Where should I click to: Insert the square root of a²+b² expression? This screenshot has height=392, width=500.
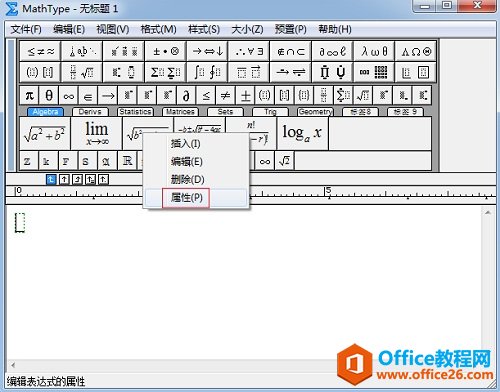pyautogui.click(x=45, y=134)
